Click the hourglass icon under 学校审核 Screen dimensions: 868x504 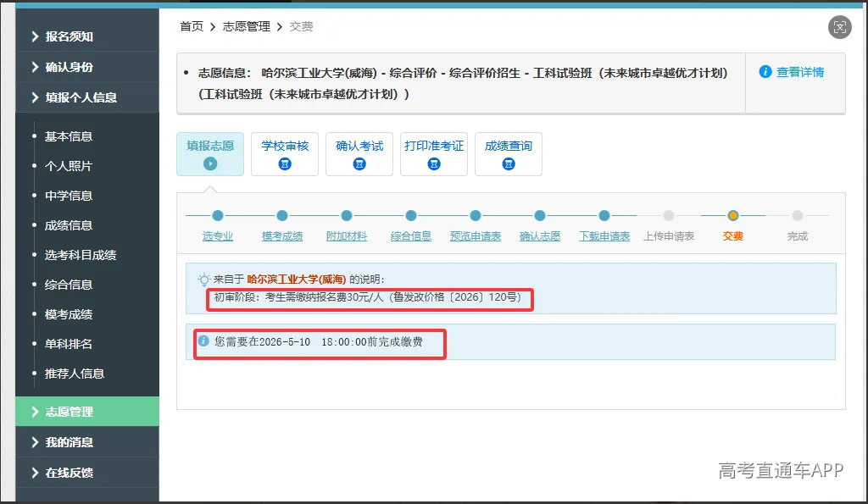click(285, 163)
